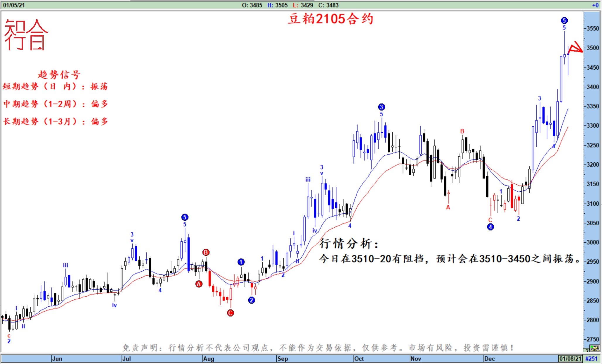Click the Aug label on time axis

coord(209,359)
